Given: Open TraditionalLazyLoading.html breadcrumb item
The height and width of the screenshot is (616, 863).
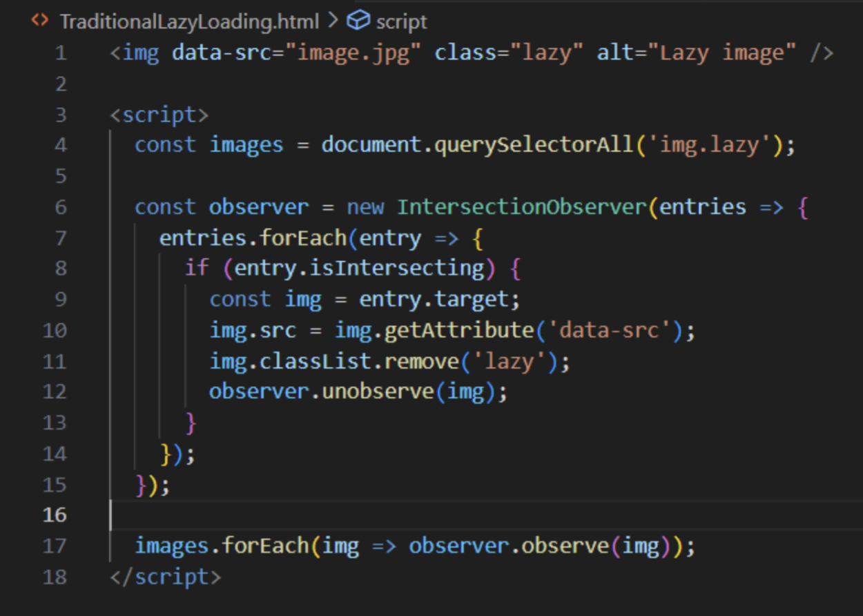Looking at the screenshot, I should pos(189,21).
